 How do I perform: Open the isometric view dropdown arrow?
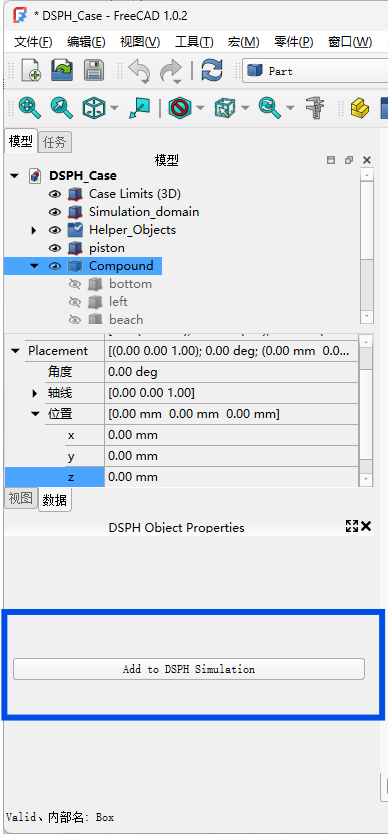point(114,108)
